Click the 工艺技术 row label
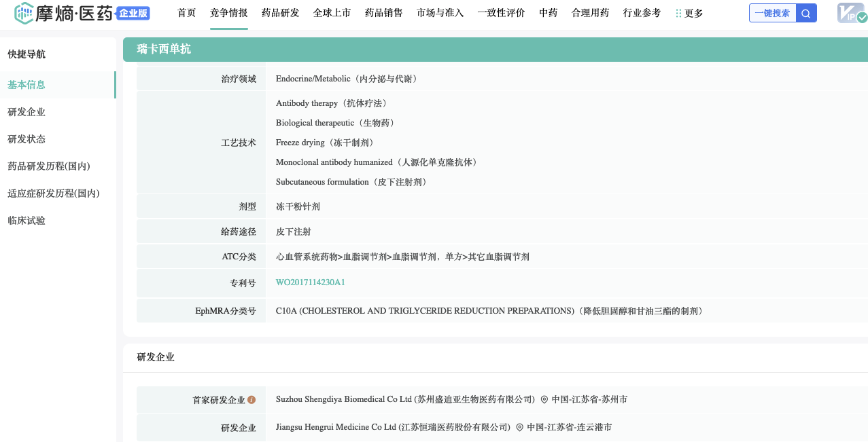 [239, 143]
